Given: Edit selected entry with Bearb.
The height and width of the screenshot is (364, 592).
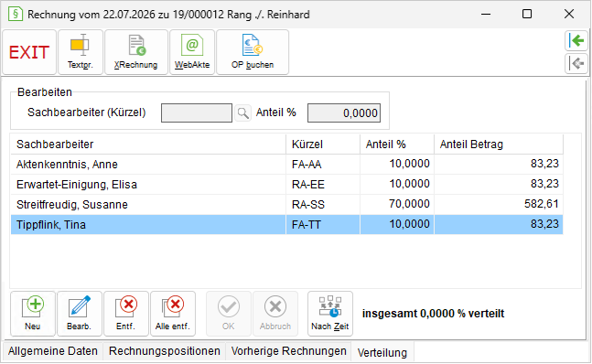Looking at the screenshot, I should (x=80, y=314).
